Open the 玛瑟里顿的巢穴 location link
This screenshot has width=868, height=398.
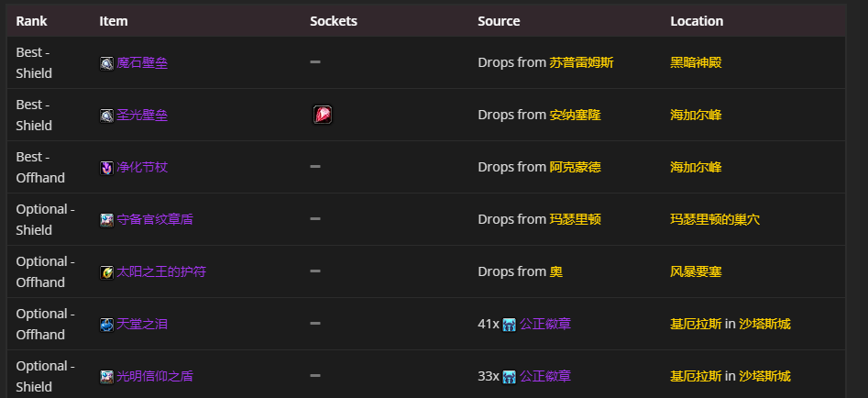tap(715, 220)
